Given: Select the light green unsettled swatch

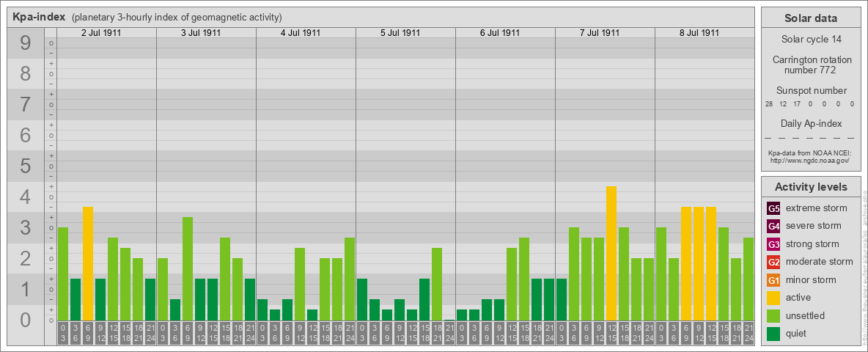Looking at the screenshot, I should tap(773, 315).
